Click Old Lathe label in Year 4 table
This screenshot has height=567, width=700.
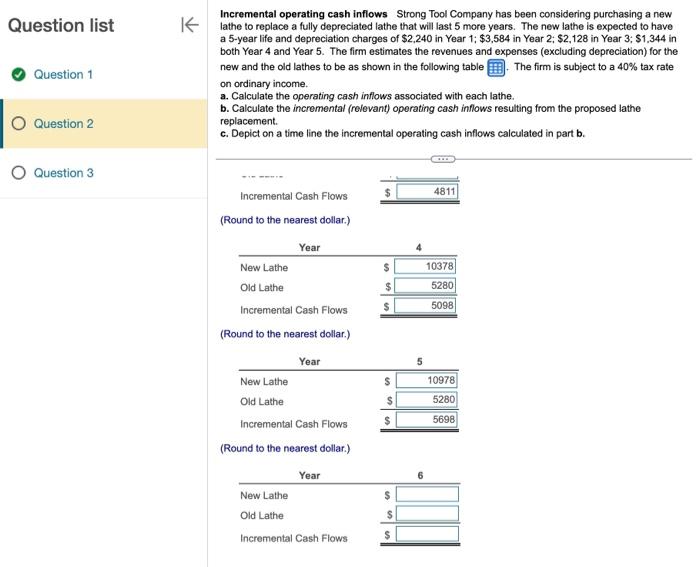(x=262, y=288)
